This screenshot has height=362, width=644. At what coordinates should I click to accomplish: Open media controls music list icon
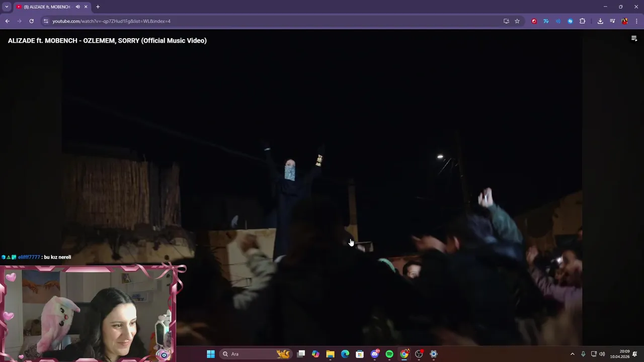(612, 21)
